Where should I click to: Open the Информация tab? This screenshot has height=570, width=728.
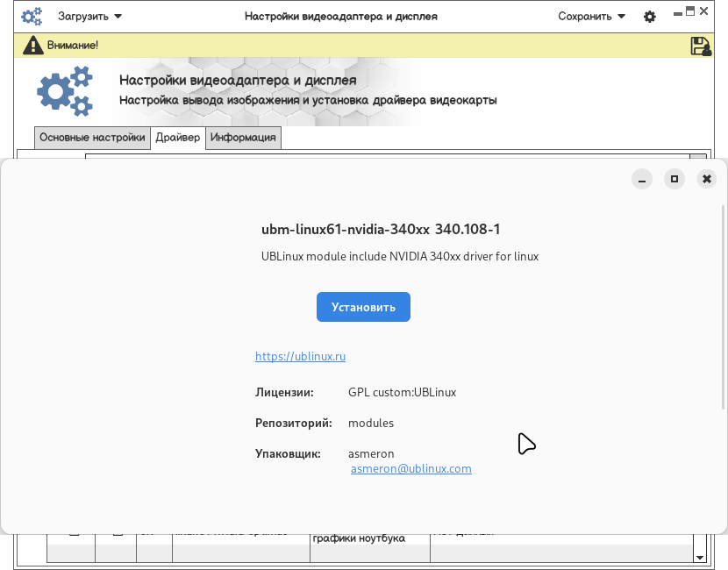(243, 138)
